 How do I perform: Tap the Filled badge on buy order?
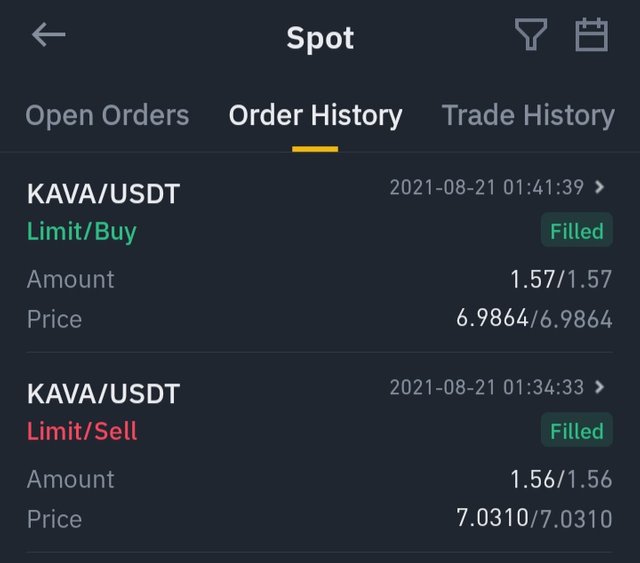coord(577,230)
